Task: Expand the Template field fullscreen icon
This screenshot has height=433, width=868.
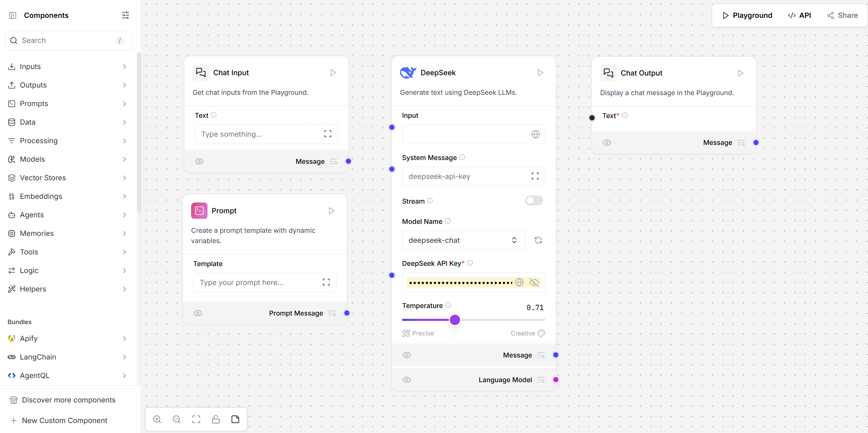Action: tap(326, 282)
